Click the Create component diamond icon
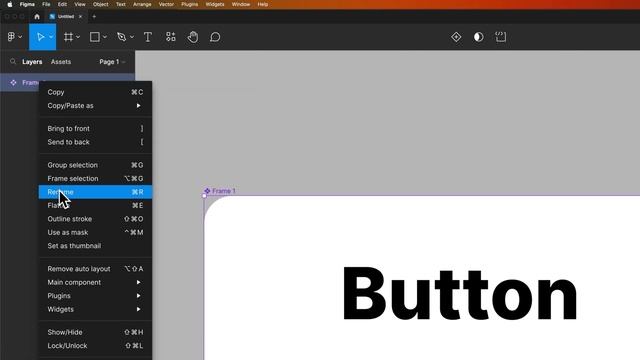 (x=456, y=37)
